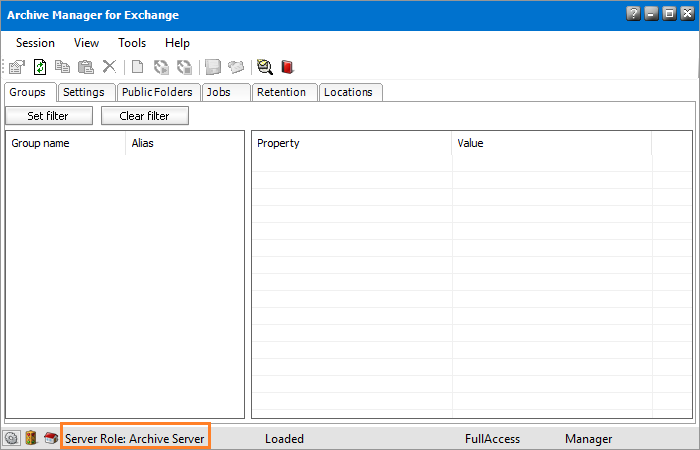
Task: Click the Loaded status text
Action: 284,439
